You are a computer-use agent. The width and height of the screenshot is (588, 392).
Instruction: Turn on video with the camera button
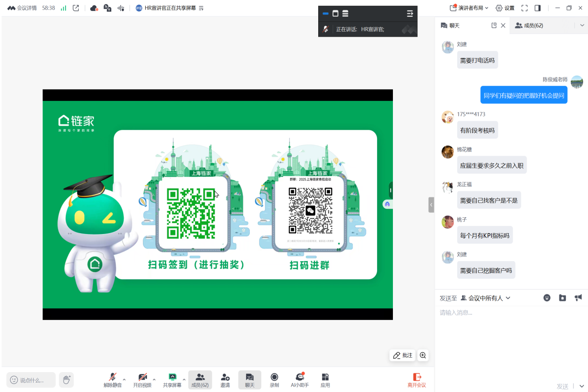(x=142, y=379)
